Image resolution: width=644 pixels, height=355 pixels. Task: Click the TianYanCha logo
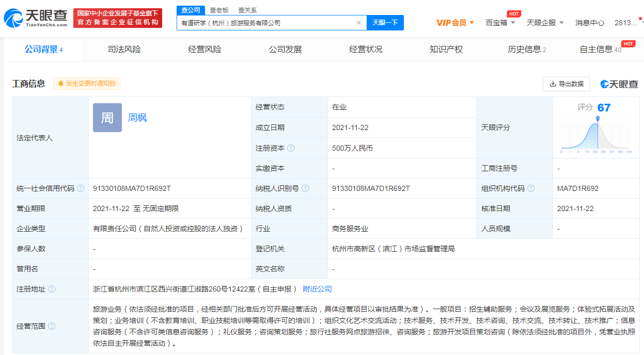[x=36, y=18]
